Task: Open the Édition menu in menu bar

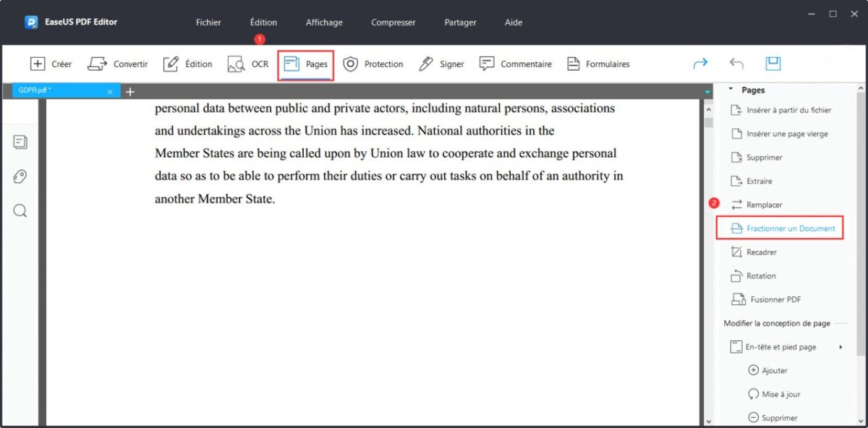Action: [x=263, y=22]
